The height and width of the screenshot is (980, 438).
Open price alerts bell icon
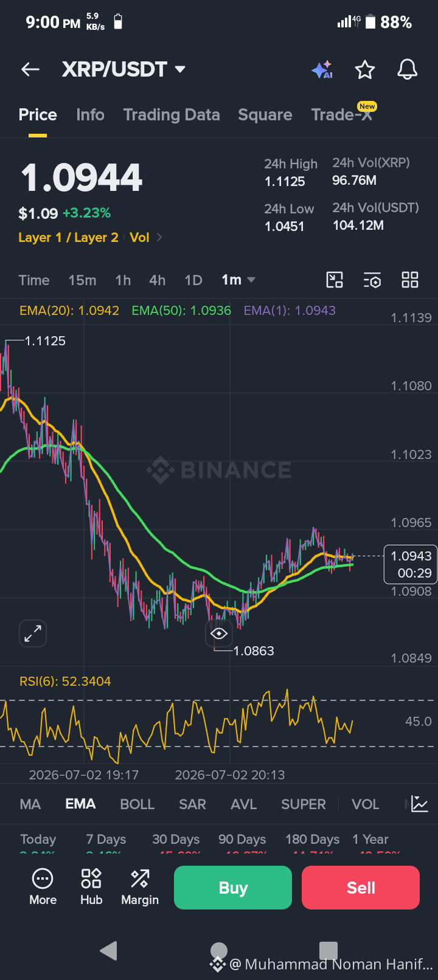click(408, 69)
